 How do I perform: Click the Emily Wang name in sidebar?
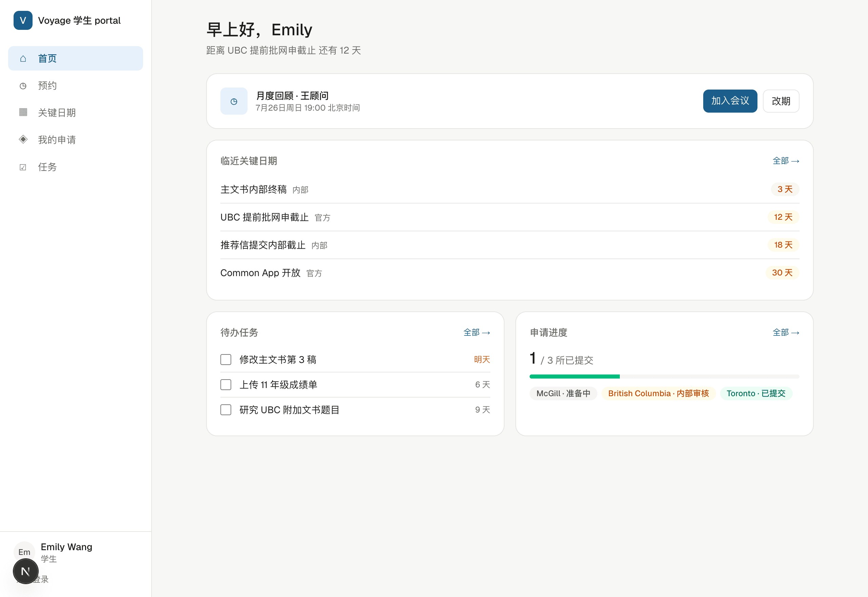(x=66, y=547)
